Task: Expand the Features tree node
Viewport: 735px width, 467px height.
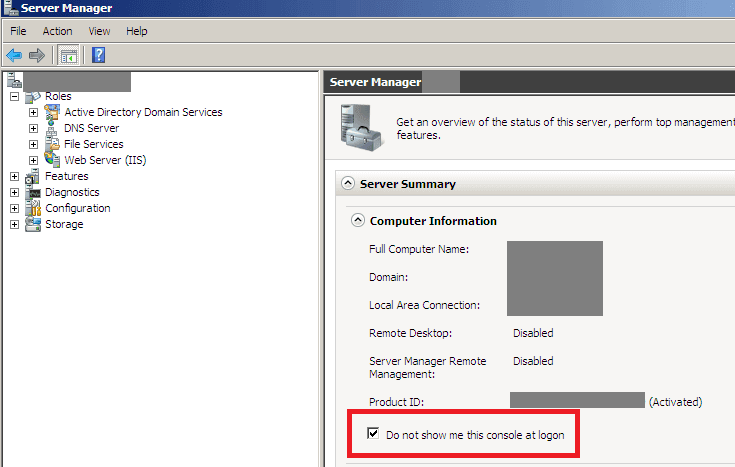Action: click(x=15, y=176)
